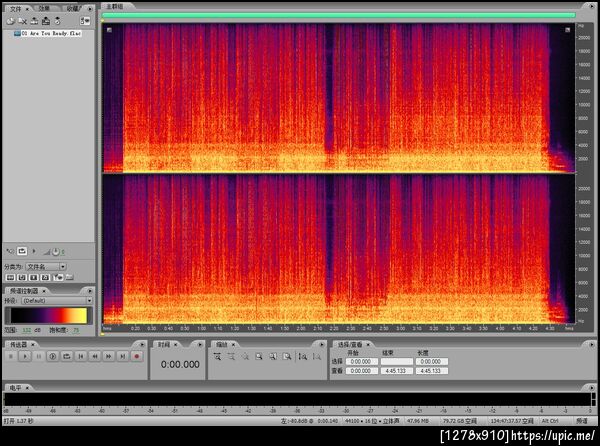The image size is (600, 446).
Task: Click Insert into CD List disc icon
Action: click(x=57, y=21)
